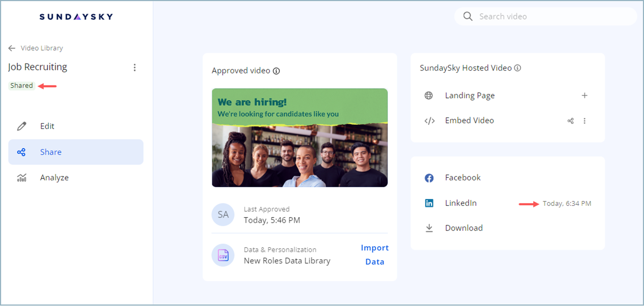
Task: Go back with the Video Library arrow
Action: [x=12, y=48]
